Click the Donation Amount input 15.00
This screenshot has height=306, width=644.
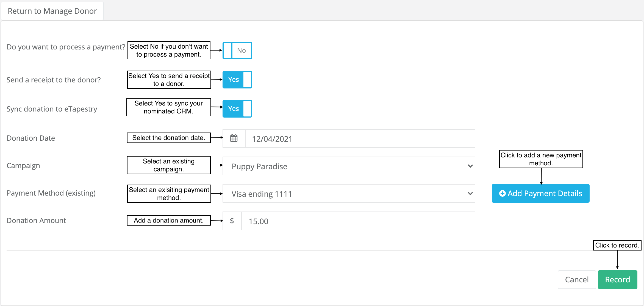point(358,221)
